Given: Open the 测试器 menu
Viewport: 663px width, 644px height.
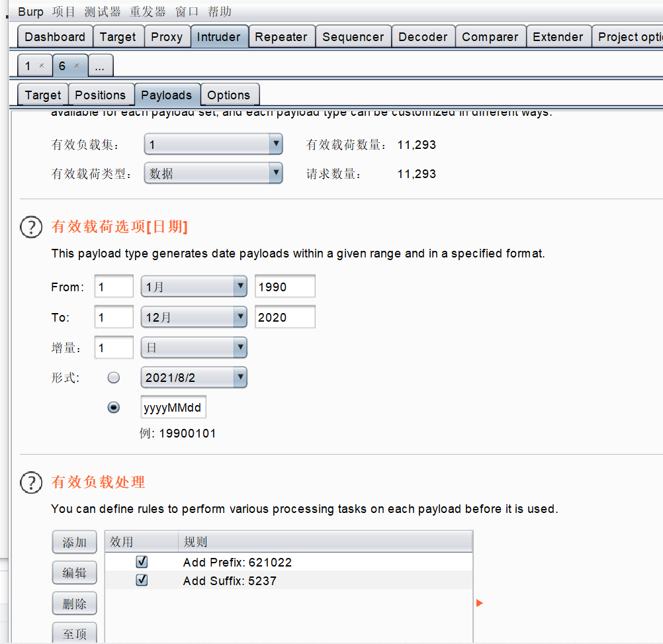Looking at the screenshot, I should pyautogui.click(x=103, y=12).
